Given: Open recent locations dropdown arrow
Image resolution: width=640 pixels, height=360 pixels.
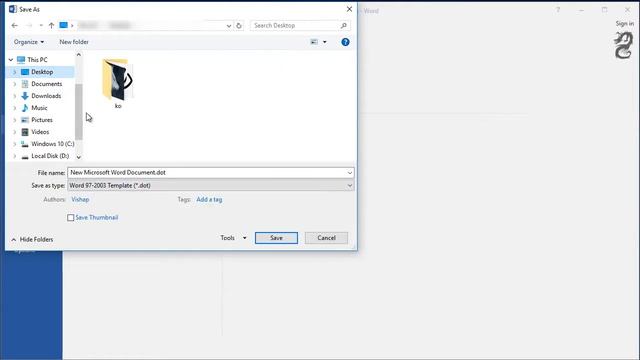Looking at the screenshot, I should [41, 25].
